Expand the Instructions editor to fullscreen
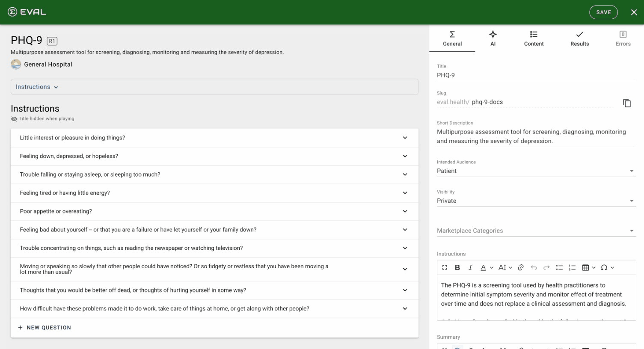Viewport: 644px width, 349px height. click(445, 267)
